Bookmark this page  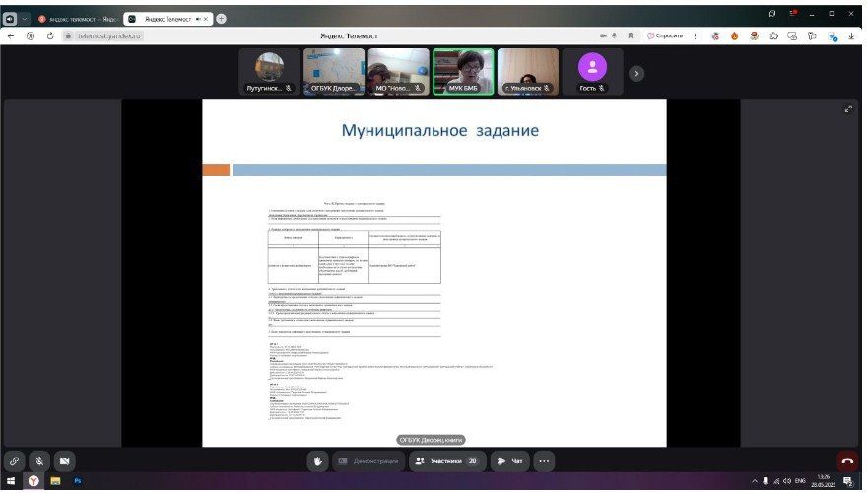[x=630, y=36]
